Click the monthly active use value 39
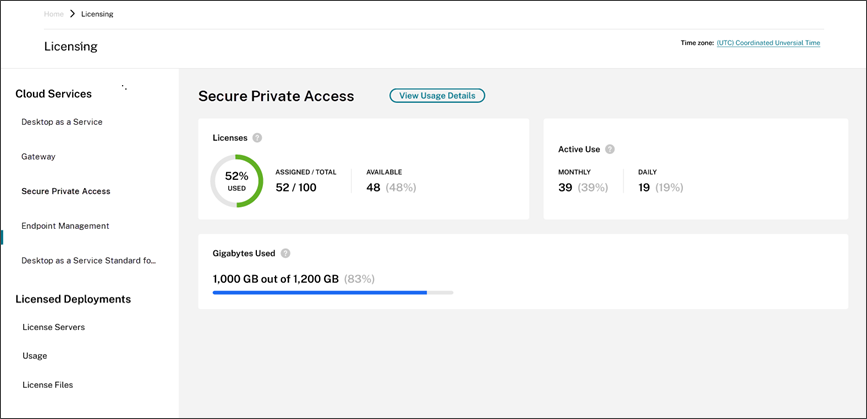Screen dimensions: 867x419 [x=565, y=188]
